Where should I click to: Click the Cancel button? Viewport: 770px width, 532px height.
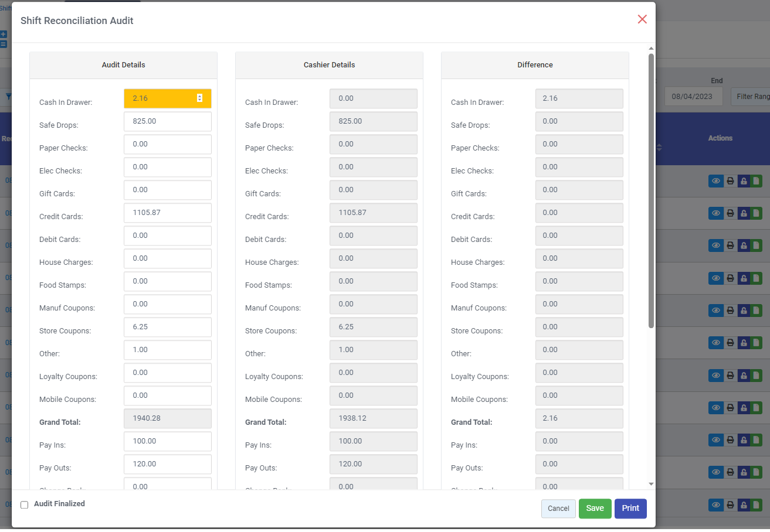point(558,509)
